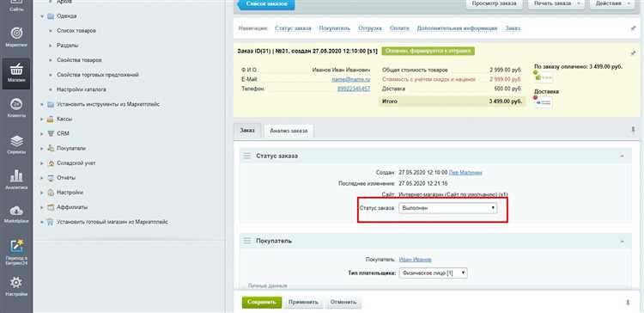Pin the navigation bar panel
This screenshot has width=644, height=313.
[x=633, y=28]
